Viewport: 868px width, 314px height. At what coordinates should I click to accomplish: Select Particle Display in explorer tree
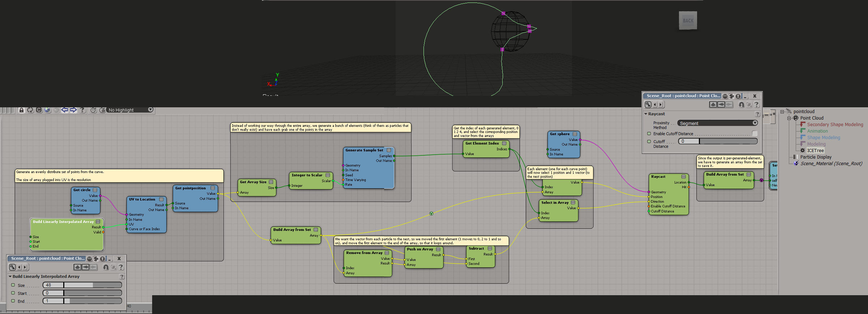816,157
